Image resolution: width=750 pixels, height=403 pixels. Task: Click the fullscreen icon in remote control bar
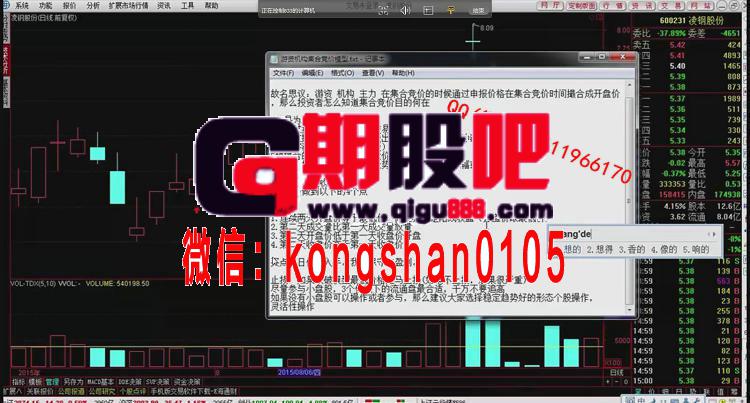[x=383, y=10]
